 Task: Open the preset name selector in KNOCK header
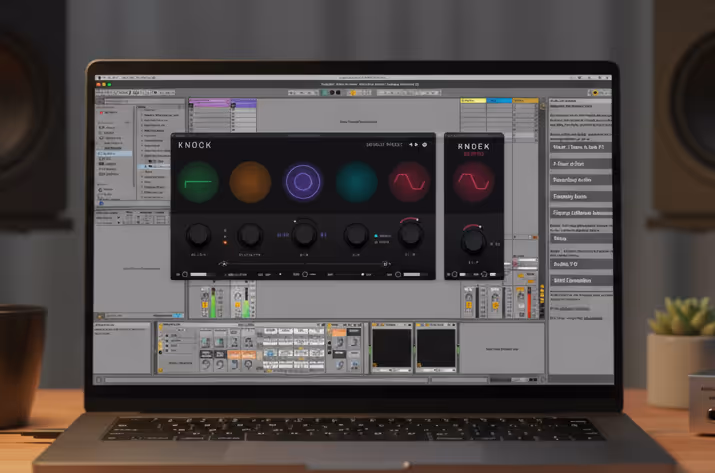[x=384, y=145]
